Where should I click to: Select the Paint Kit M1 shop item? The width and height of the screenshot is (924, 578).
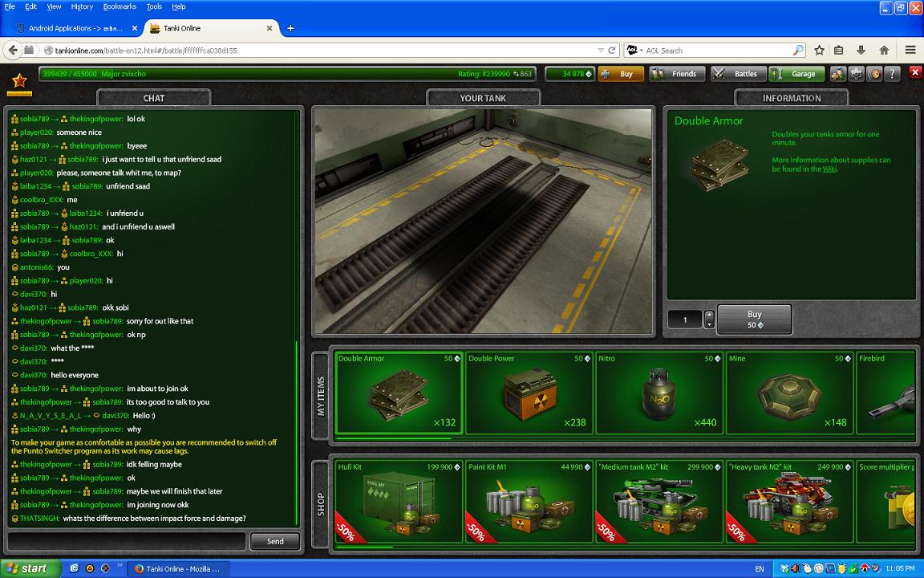pyautogui.click(x=529, y=501)
